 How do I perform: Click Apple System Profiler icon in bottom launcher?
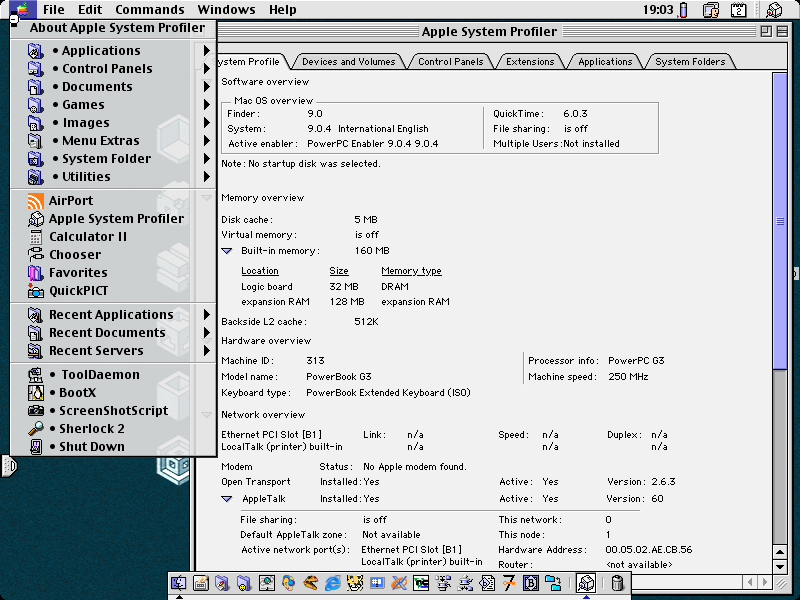click(x=586, y=583)
